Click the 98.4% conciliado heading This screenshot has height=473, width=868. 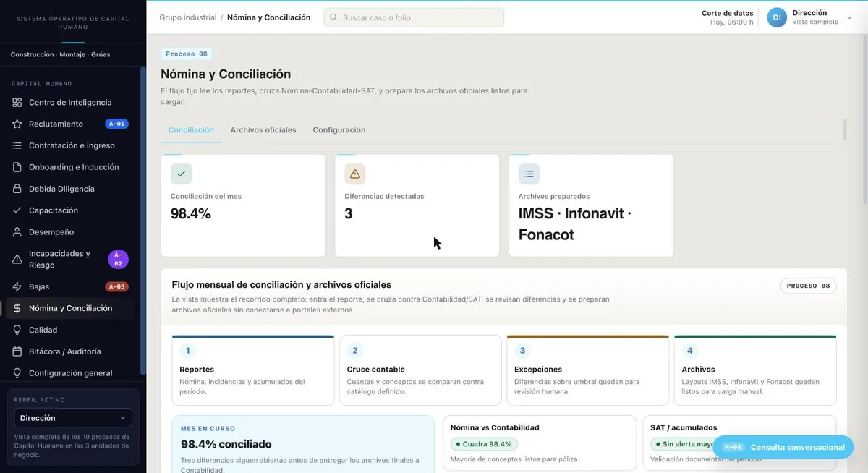226,444
